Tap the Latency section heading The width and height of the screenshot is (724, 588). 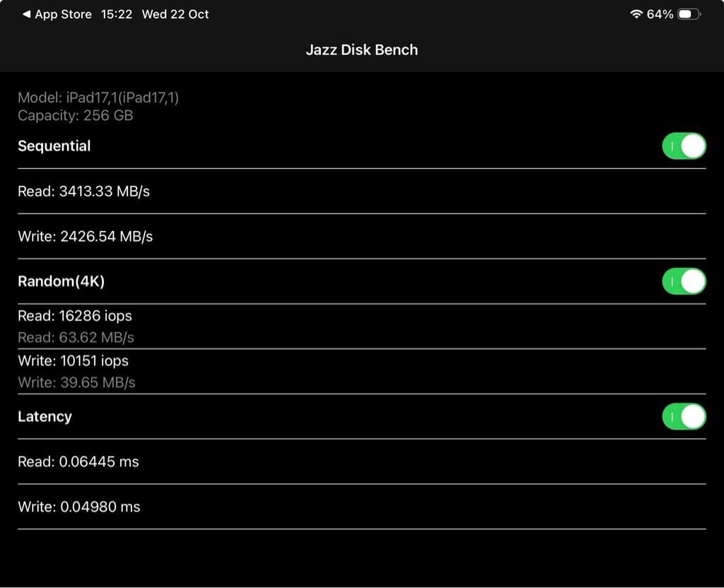pos(45,417)
